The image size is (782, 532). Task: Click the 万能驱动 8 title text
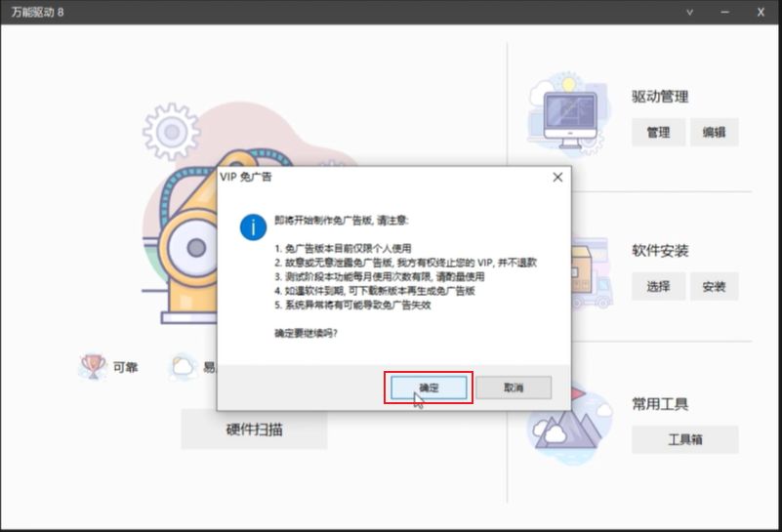click(37, 12)
